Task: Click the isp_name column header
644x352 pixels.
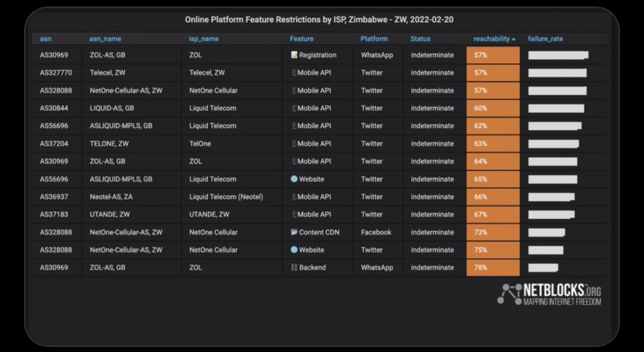Action: [204, 39]
